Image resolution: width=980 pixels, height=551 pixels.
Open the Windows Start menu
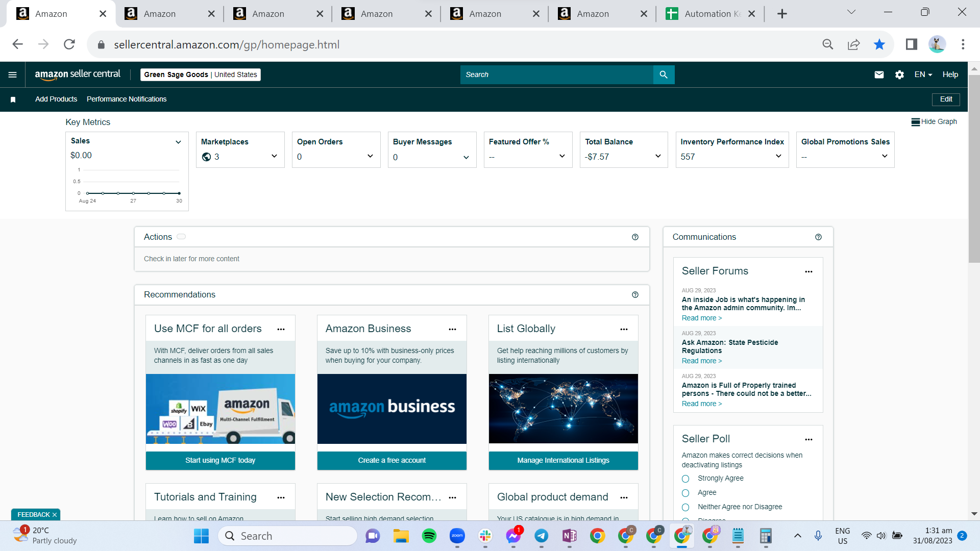click(201, 536)
